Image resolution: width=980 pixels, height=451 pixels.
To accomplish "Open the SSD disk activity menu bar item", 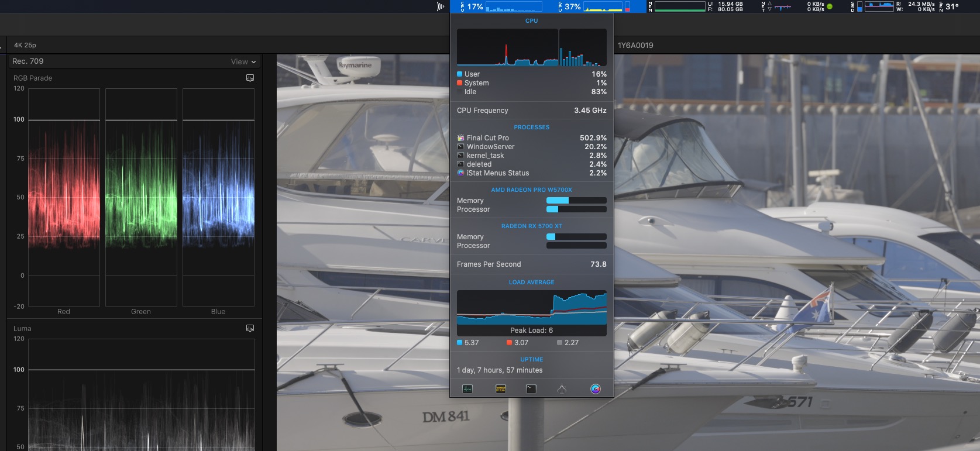I will tap(893, 6).
